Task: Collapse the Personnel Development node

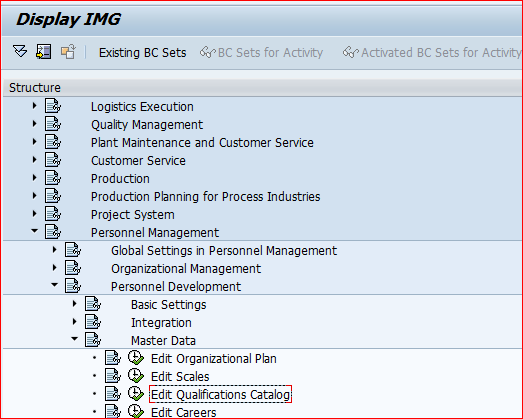Action: pos(54,285)
